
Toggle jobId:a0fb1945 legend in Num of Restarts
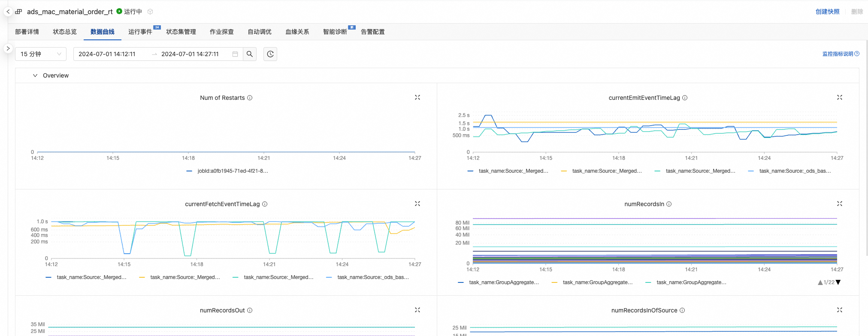[x=227, y=171]
